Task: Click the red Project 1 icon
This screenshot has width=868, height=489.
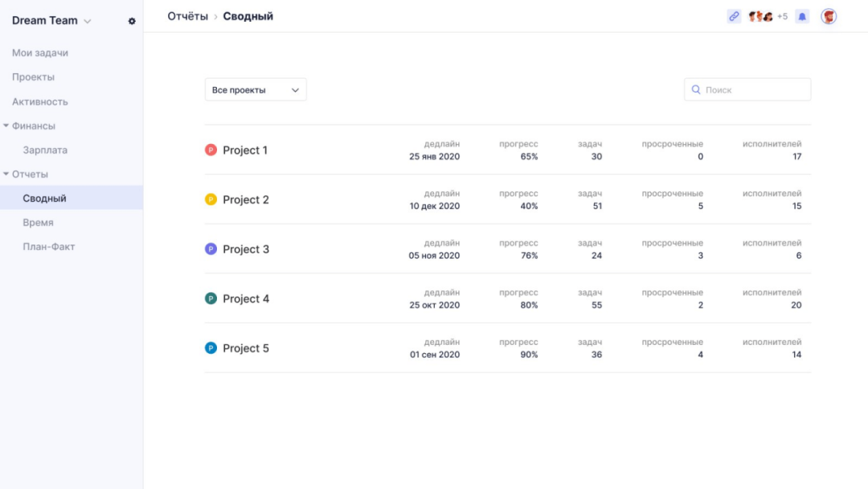Action: 211,150
